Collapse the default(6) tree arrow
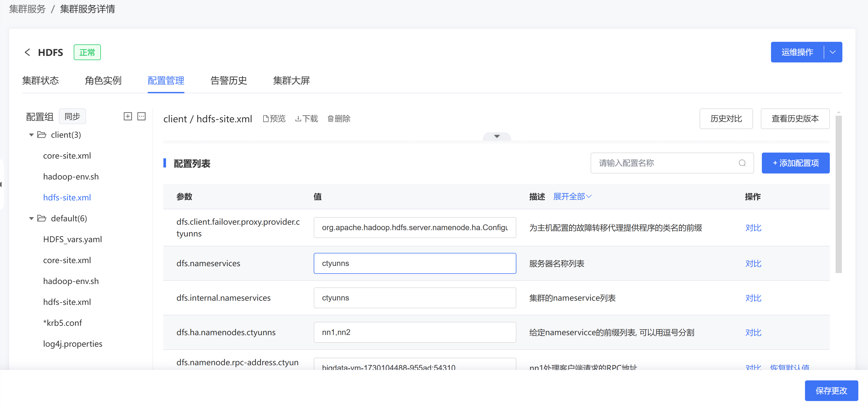 31,218
